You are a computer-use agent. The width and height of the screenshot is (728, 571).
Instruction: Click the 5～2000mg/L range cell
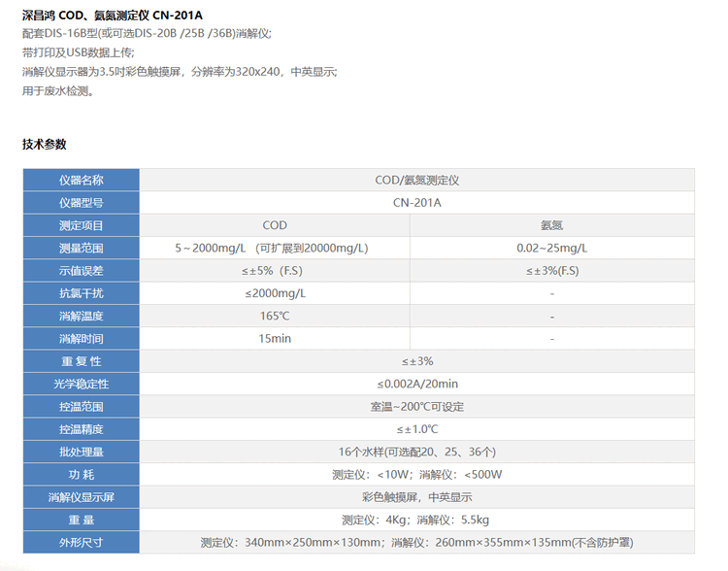pyautogui.click(x=275, y=248)
